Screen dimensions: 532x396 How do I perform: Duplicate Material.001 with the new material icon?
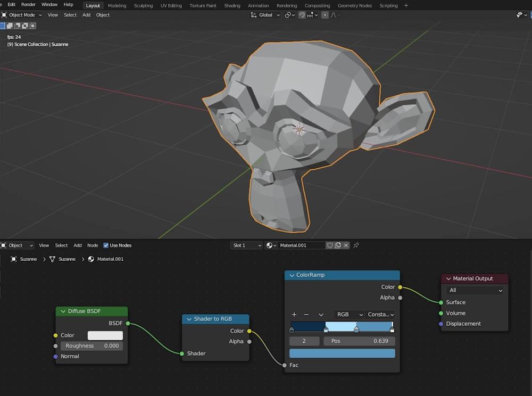pyautogui.click(x=338, y=245)
